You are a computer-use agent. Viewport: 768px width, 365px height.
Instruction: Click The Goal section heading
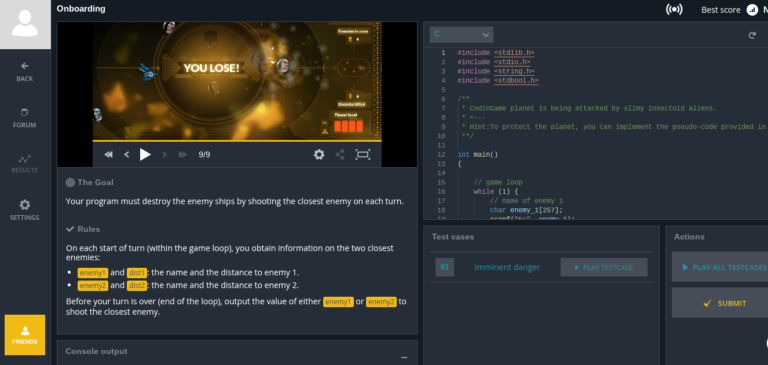pyautogui.click(x=90, y=182)
